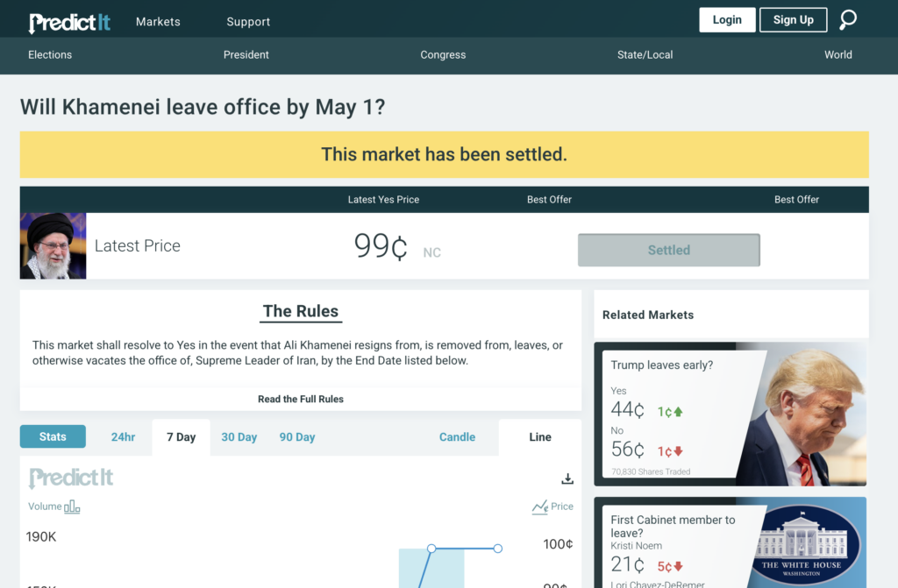Switch chart to Candle view
Screen dimensions: 898x588
pos(457,437)
